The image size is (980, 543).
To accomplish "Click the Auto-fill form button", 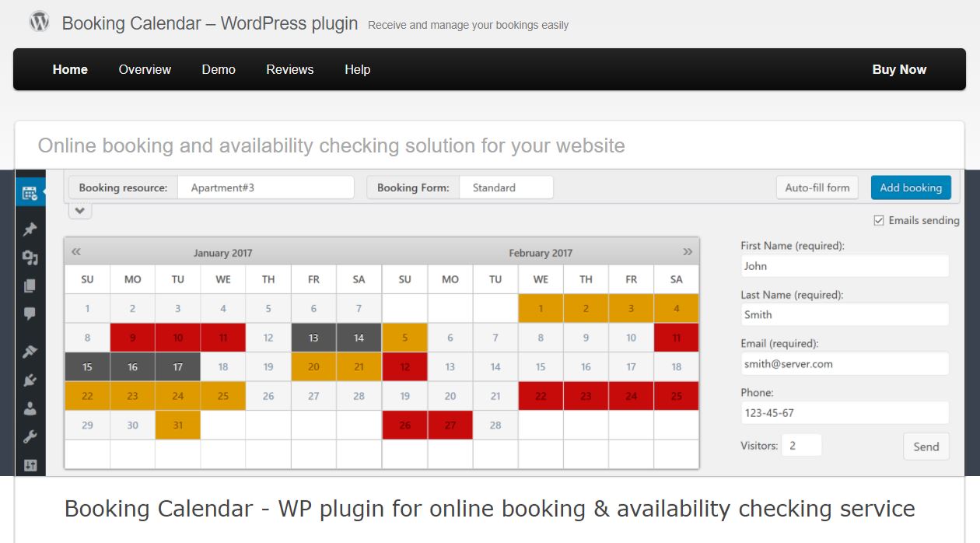I will pos(817,187).
